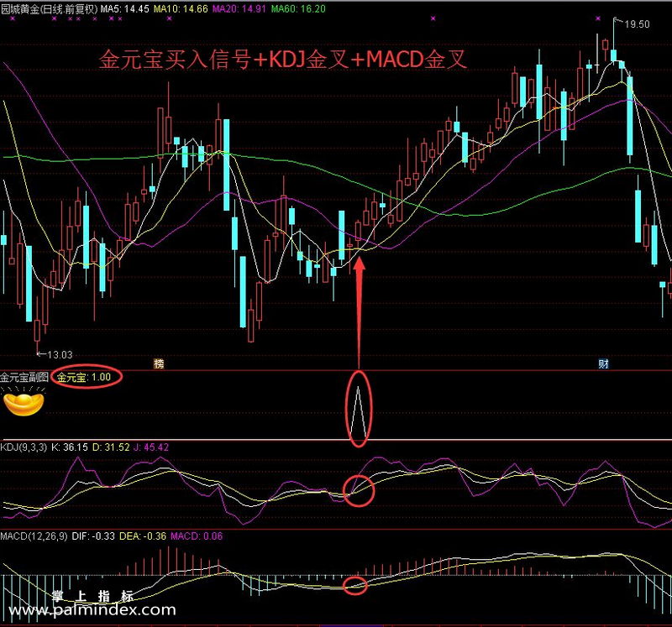Click the white 金元宝 buy-signal spike

(359, 412)
